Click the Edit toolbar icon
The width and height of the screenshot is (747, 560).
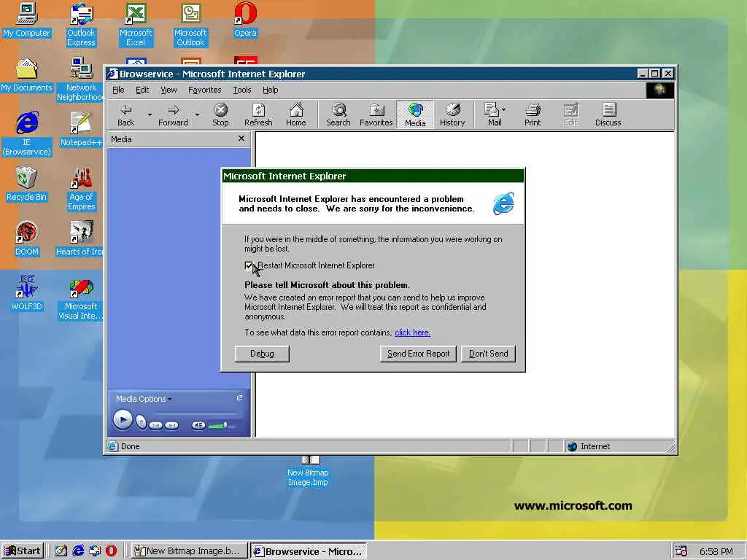point(570,114)
